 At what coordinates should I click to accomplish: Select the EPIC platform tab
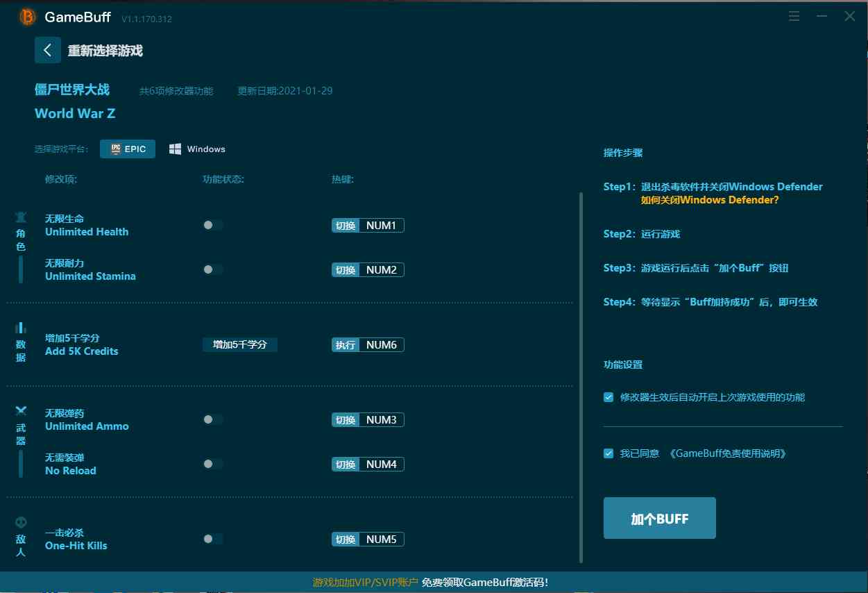pos(128,149)
